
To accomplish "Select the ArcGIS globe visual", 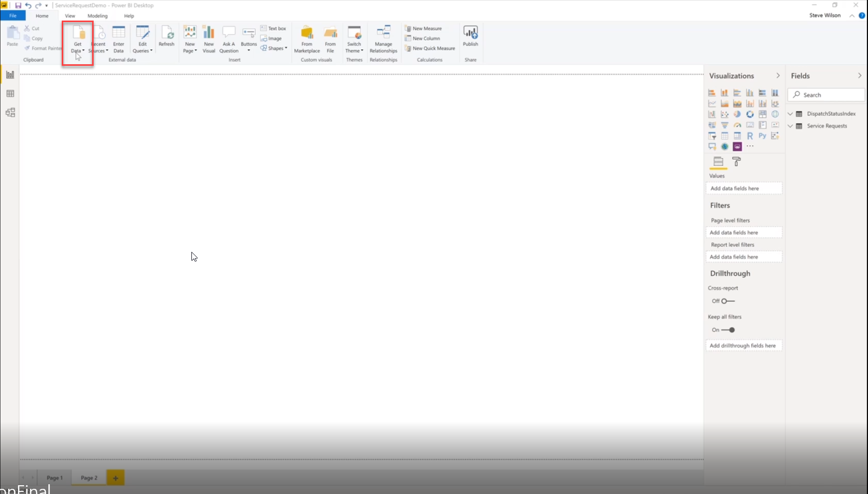I will click(x=724, y=147).
